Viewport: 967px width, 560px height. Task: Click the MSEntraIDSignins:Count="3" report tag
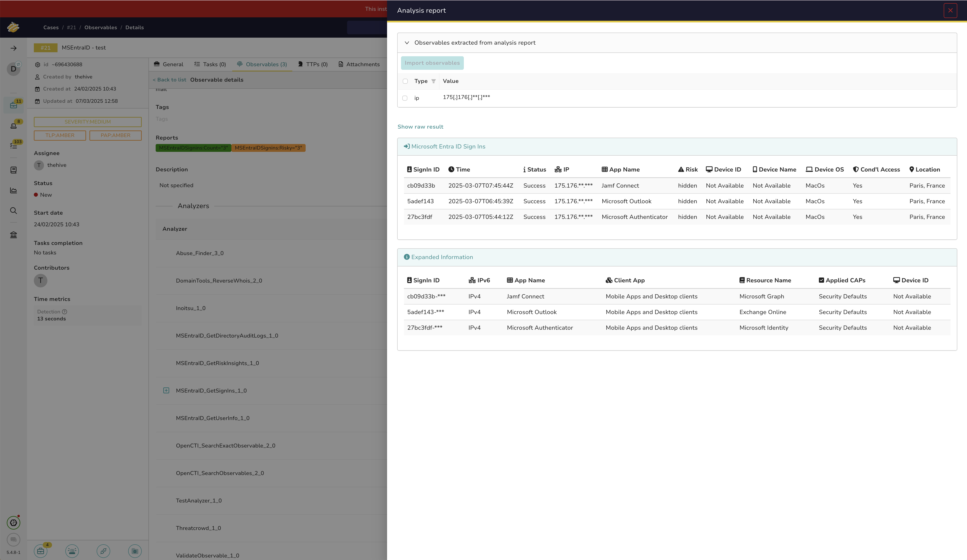coord(193,148)
